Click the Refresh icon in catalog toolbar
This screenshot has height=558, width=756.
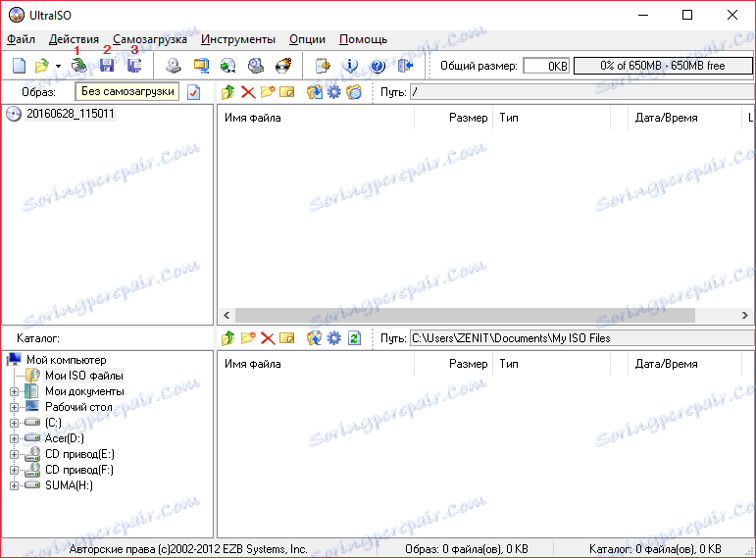354,338
